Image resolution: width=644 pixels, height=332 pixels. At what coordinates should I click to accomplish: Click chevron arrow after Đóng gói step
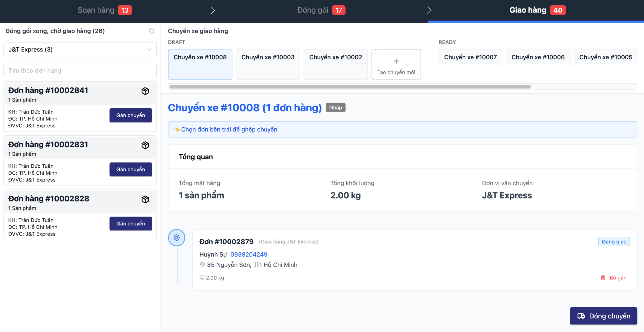pyautogui.click(x=429, y=10)
